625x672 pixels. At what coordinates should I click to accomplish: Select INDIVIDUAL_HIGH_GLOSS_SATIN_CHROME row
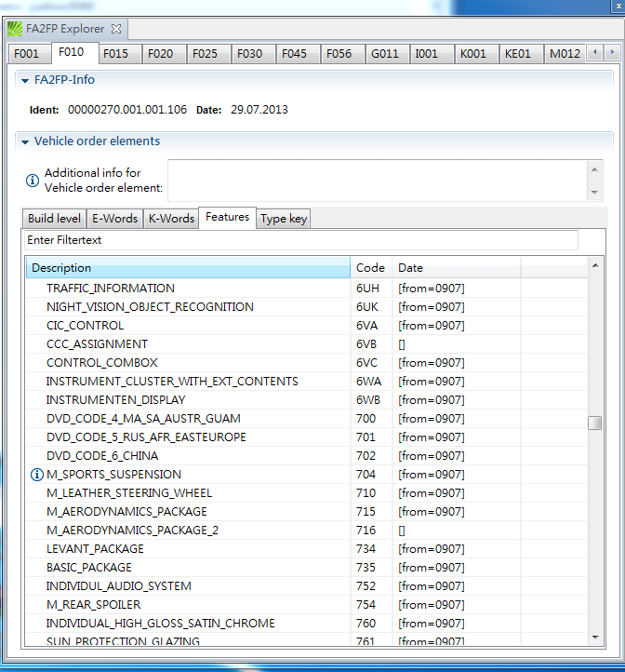[x=306, y=624]
